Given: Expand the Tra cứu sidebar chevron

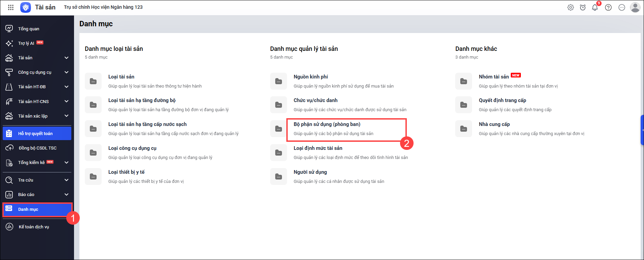Looking at the screenshot, I should click(66, 180).
